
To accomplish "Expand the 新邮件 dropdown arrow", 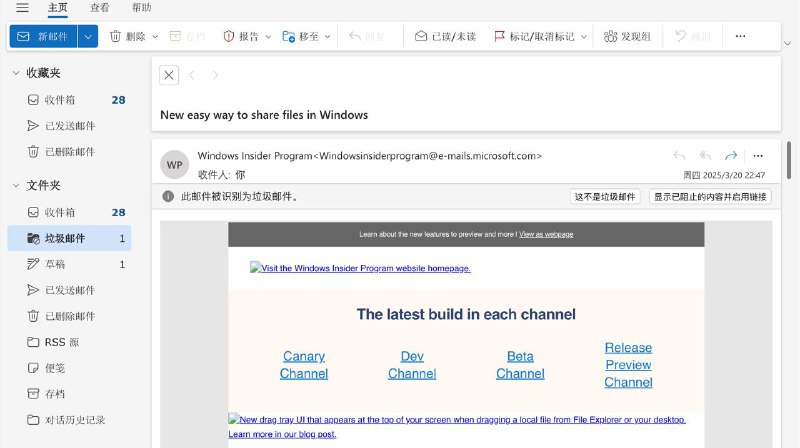I will 88,36.
